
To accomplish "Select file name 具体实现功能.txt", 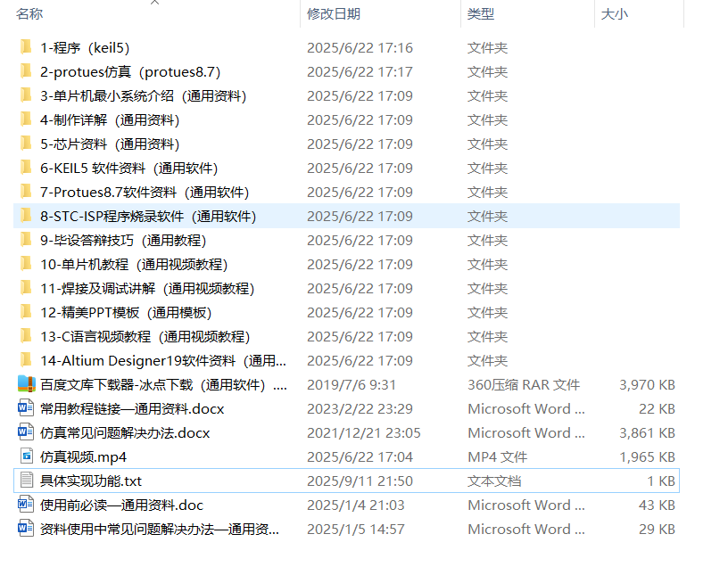I will tap(91, 481).
